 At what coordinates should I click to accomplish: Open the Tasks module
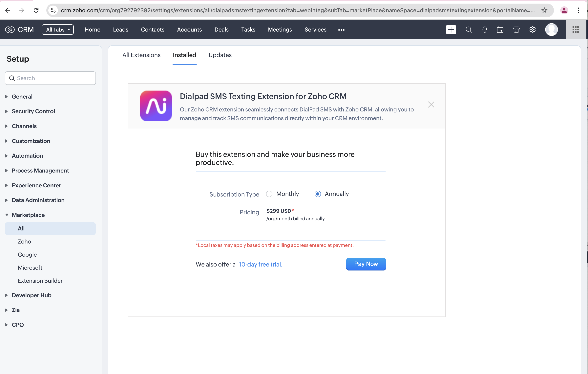pos(248,30)
